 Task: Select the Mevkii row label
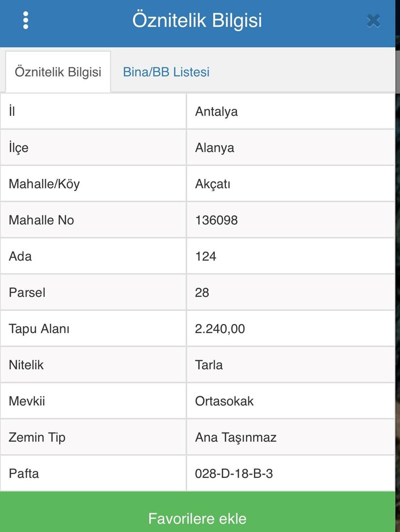click(x=27, y=401)
